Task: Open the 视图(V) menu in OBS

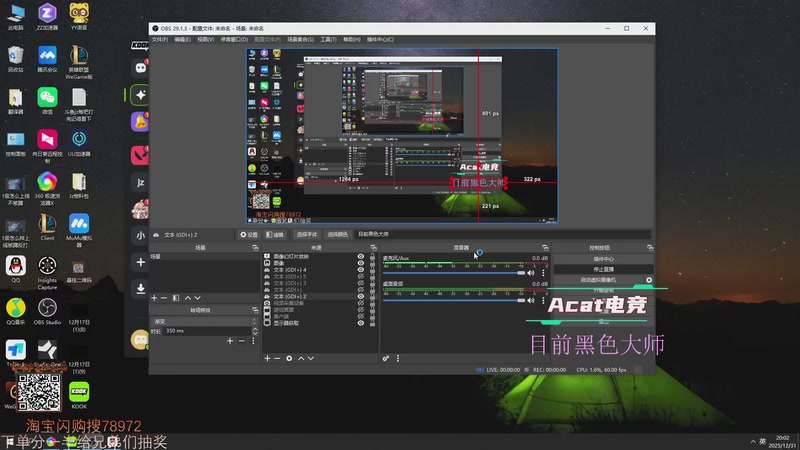Action: click(206, 39)
